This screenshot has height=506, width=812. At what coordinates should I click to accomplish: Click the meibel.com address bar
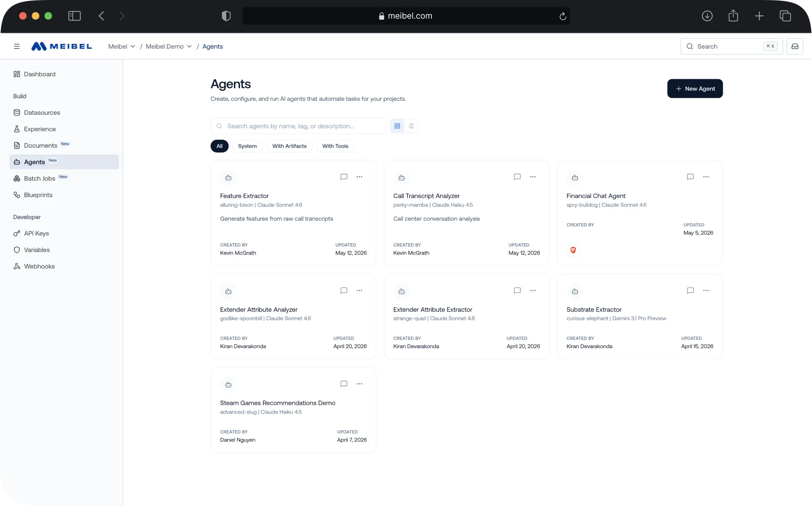(406, 16)
